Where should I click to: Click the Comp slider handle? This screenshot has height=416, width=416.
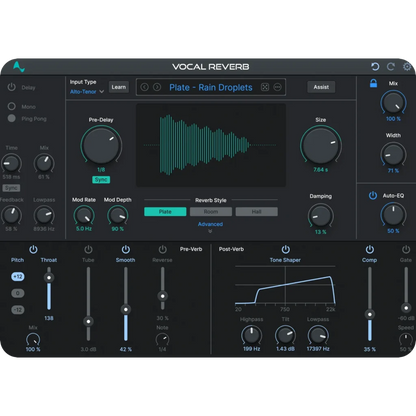pyautogui.click(x=370, y=314)
